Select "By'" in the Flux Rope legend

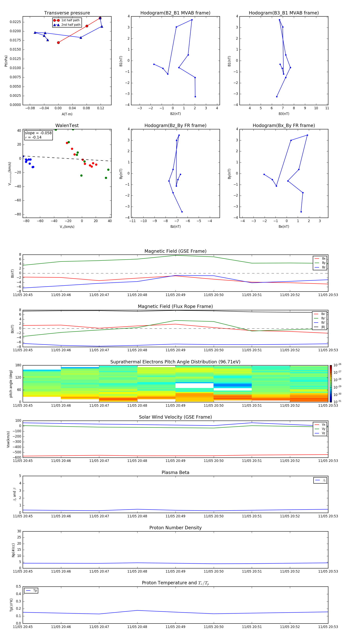coord(320,318)
